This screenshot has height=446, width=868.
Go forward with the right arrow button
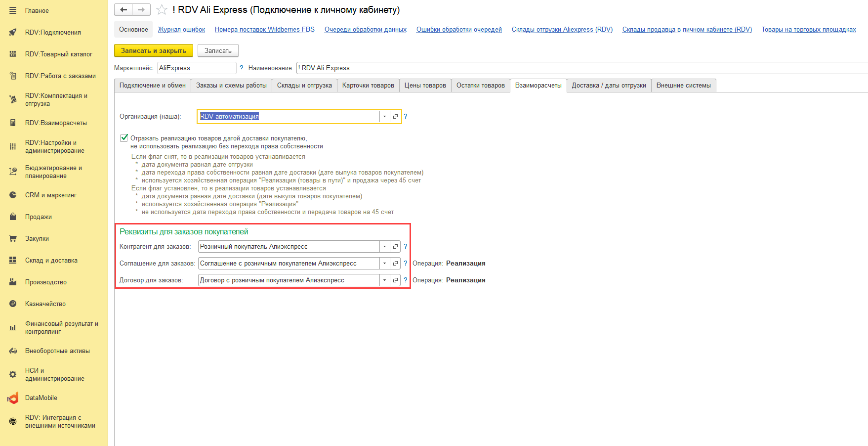point(141,9)
